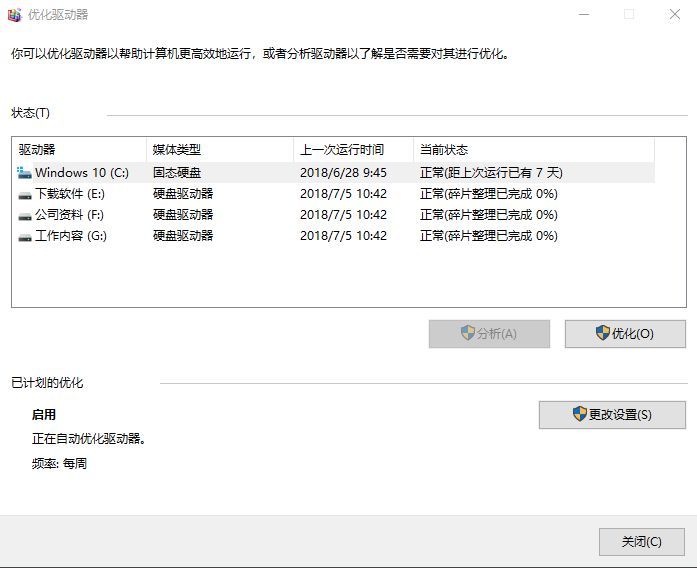Sort by 媒体类型 column header
Image resolution: width=697 pixels, height=568 pixels.
click(220, 149)
